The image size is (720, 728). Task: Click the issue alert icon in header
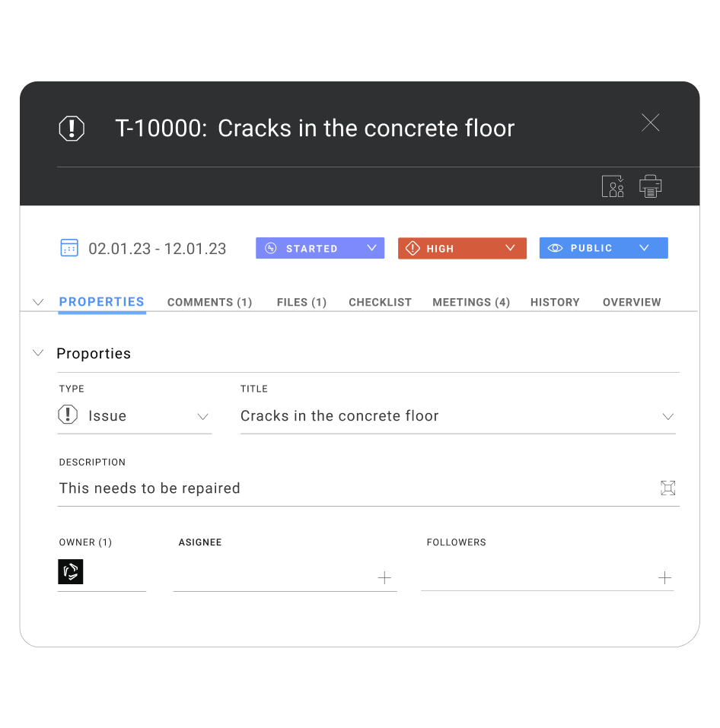click(72, 128)
